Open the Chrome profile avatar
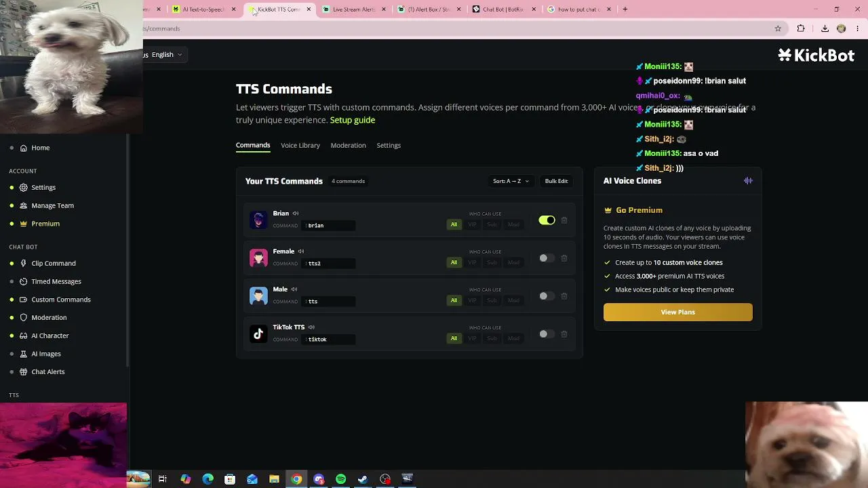Viewport: 868px width, 488px height. (x=842, y=28)
